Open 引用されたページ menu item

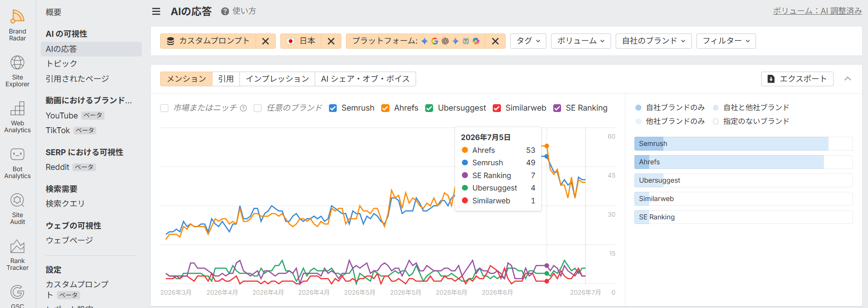(77, 78)
